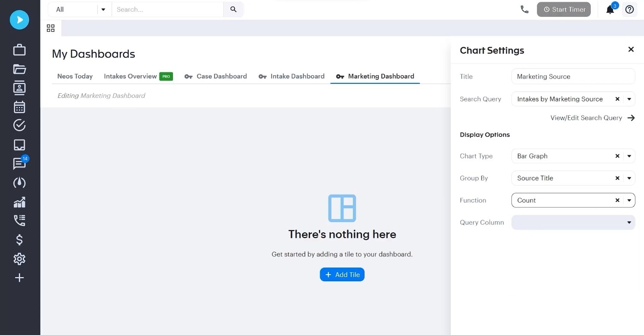The height and width of the screenshot is (335, 644).
Task: Open the Call log phone icon in sidebar
Action: coord(19,220)
